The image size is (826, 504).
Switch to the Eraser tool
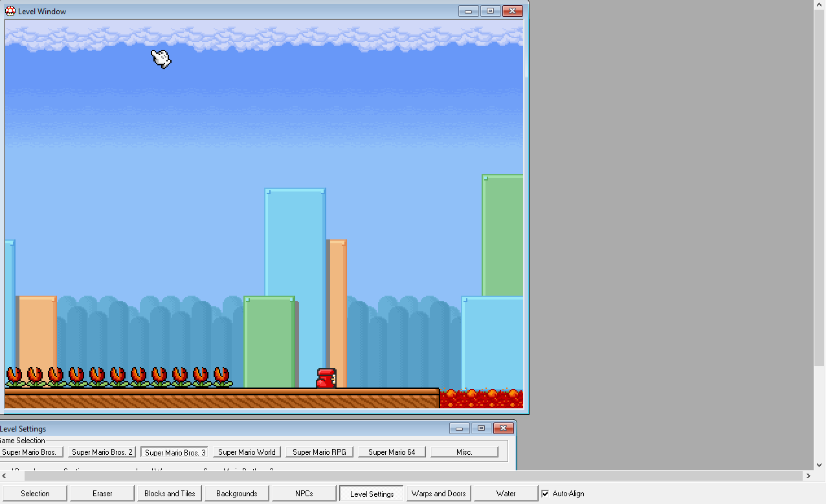pyautogui.click(x=102, y=494)
